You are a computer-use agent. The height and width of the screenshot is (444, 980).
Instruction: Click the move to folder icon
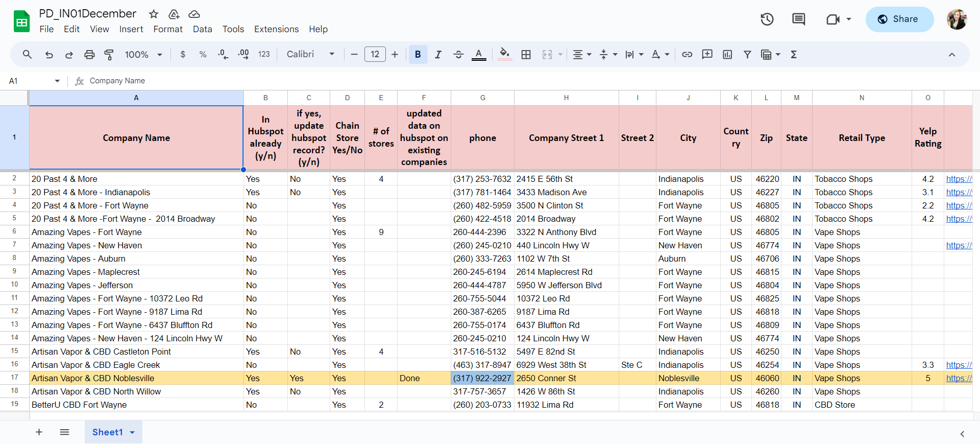174,14
